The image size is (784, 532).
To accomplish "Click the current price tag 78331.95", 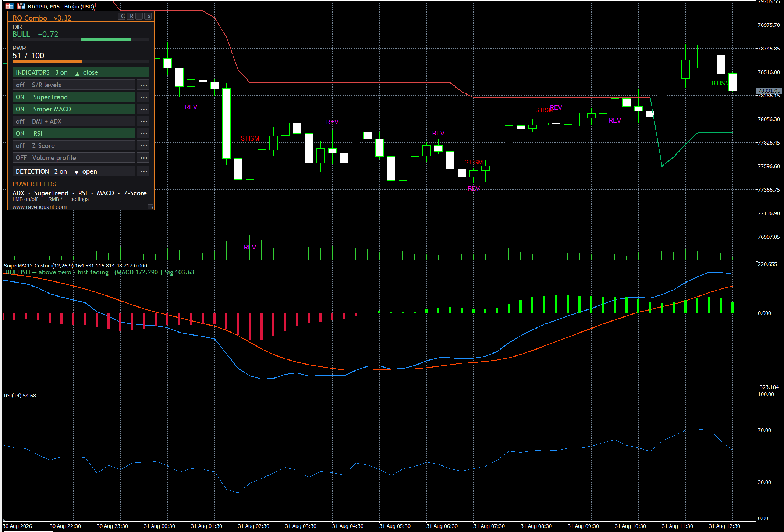I will [x=769, y=91].
